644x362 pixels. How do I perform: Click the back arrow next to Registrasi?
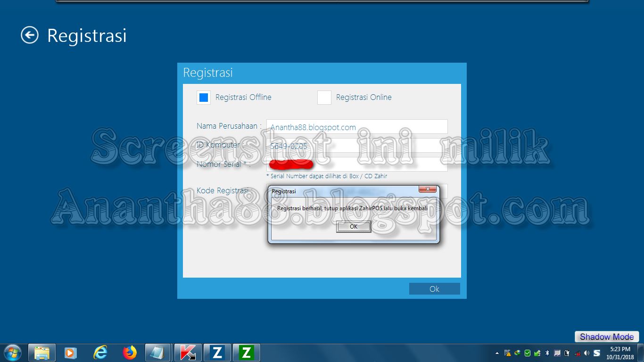(29, 35)
